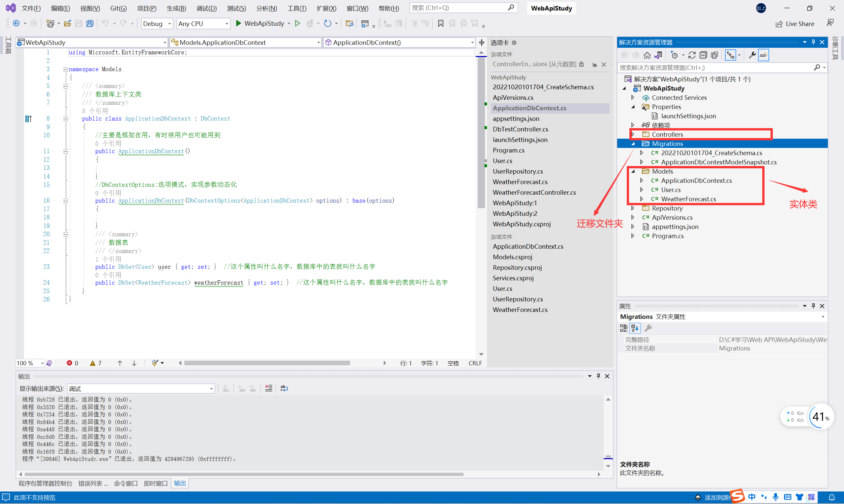This screenshot has width=844, height=504.
Task: Open Properties wrench icon in Solution Explorer
Action: [752, 55]
